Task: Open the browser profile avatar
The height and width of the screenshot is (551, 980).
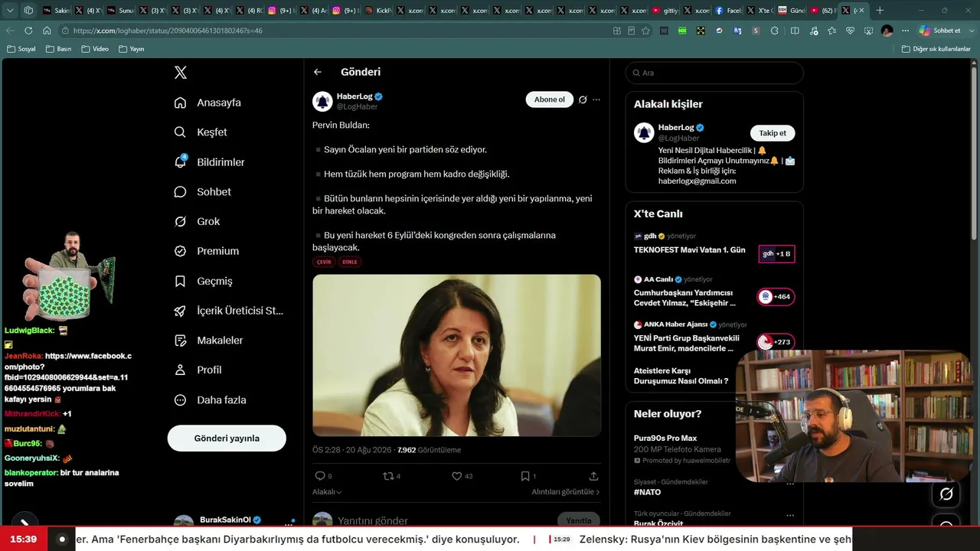Action: (887, 31)
